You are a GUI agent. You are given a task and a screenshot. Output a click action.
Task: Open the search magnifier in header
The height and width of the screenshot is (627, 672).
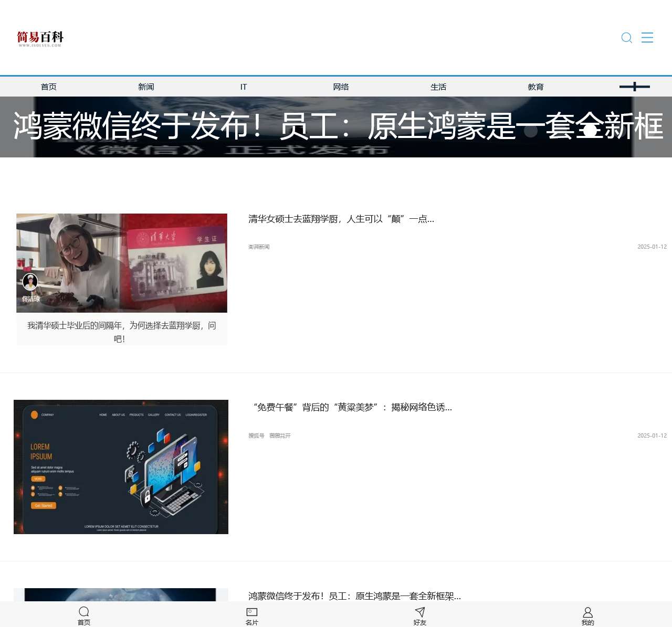coord(626,37)
